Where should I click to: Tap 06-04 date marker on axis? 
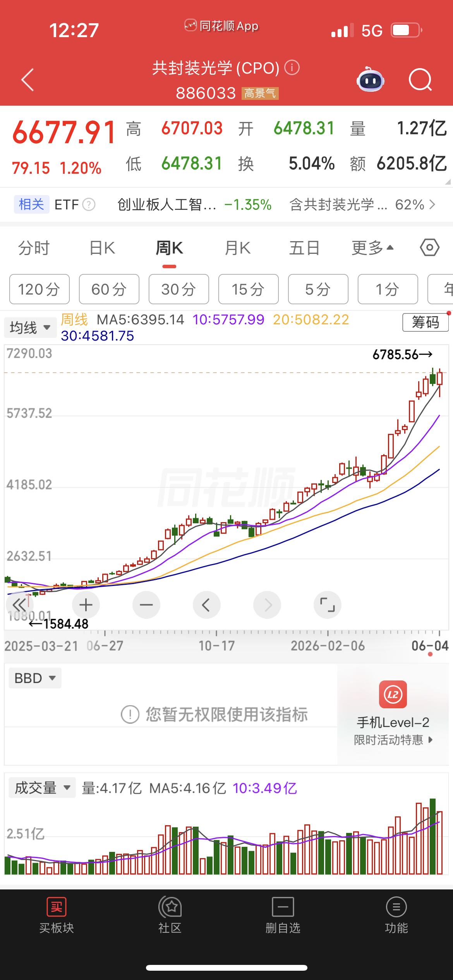(x=430, y=646)
